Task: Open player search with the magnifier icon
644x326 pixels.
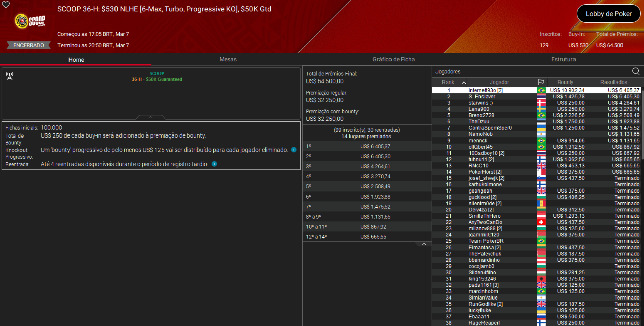Action: click(636, 71)
